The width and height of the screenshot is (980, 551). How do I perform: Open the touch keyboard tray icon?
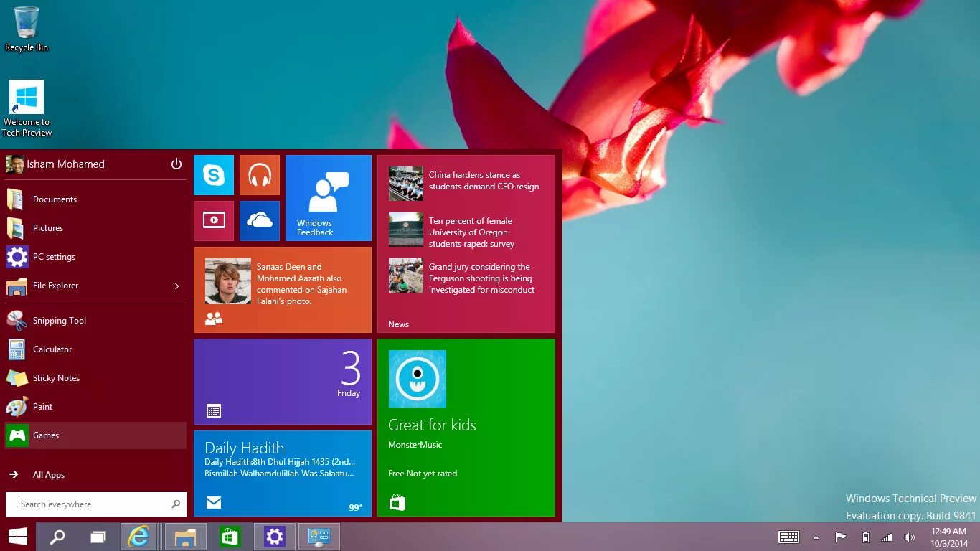[x=789, y=537]
